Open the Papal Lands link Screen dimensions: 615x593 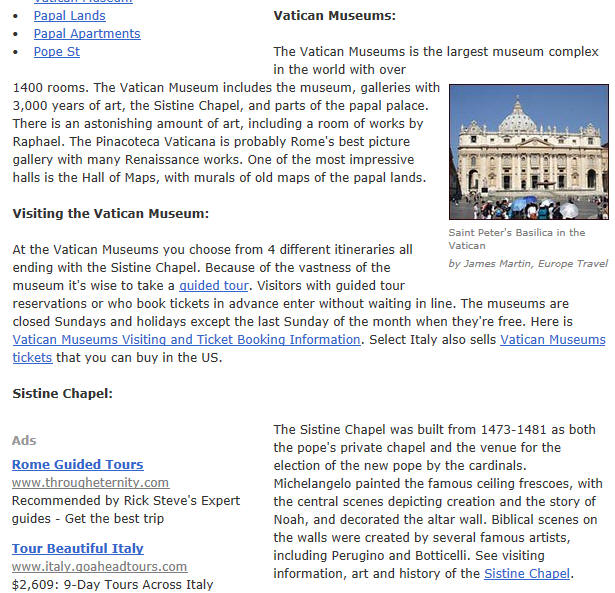pos(69,16)
